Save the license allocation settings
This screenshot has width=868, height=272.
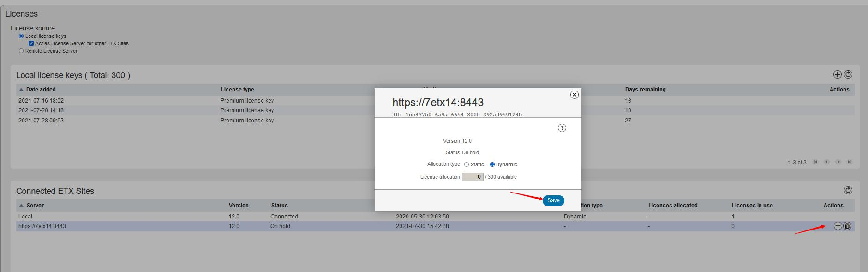(553, 200)
